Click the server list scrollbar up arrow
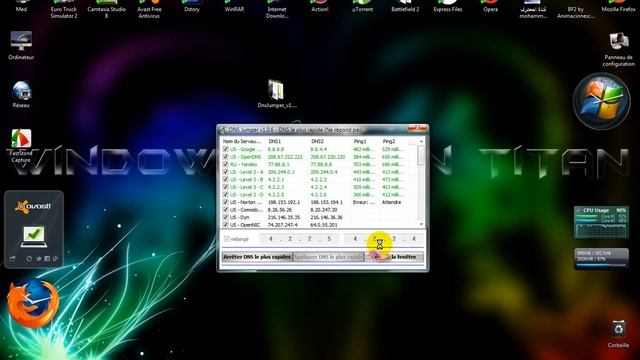640x360 pixels. point(421,141)
